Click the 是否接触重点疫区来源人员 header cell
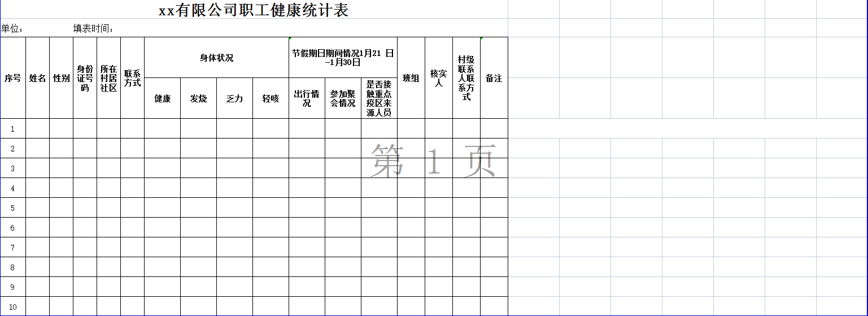 (380, 98)
